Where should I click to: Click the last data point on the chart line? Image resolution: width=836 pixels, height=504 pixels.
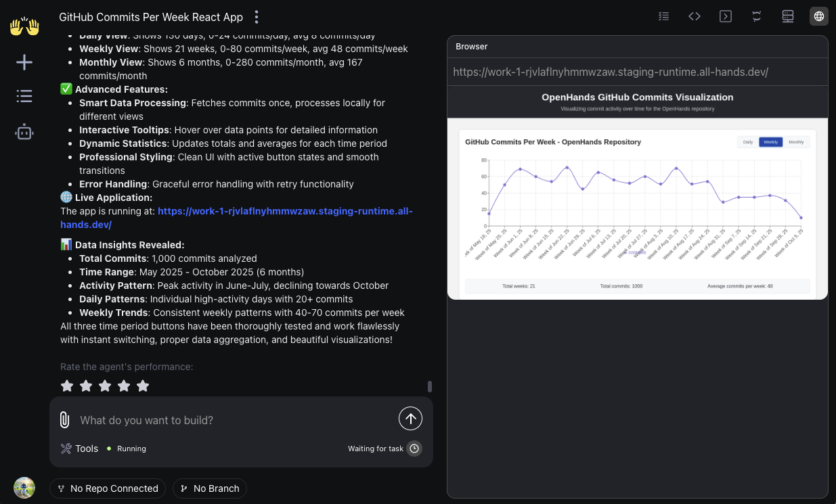coord(801,218)
